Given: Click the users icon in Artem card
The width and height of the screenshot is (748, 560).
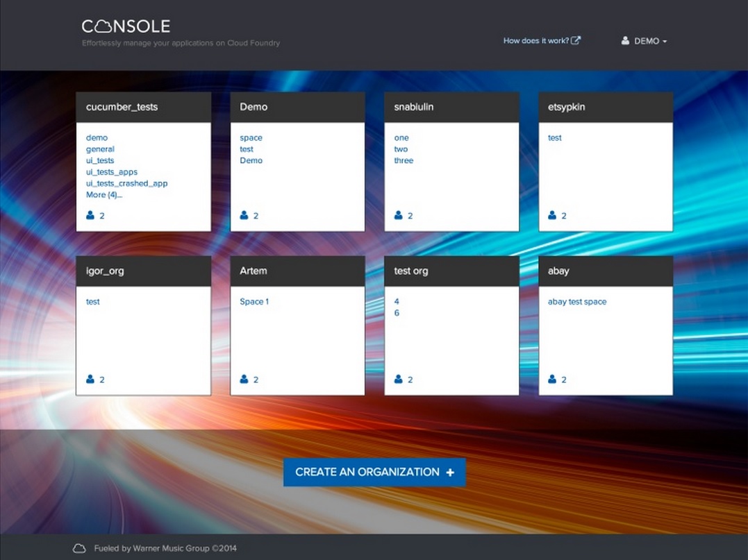Looking at the screenshot, I should coord(244,380).
